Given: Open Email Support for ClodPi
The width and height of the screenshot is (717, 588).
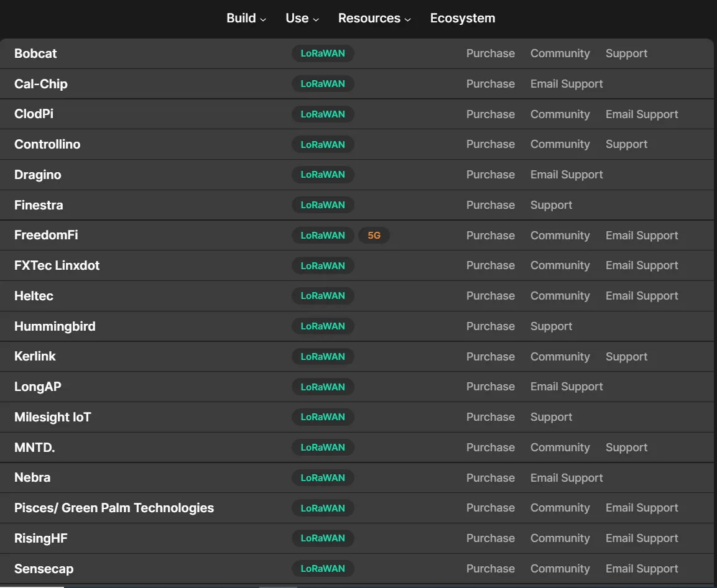Looking at the screenshot, I should [642, 114].
